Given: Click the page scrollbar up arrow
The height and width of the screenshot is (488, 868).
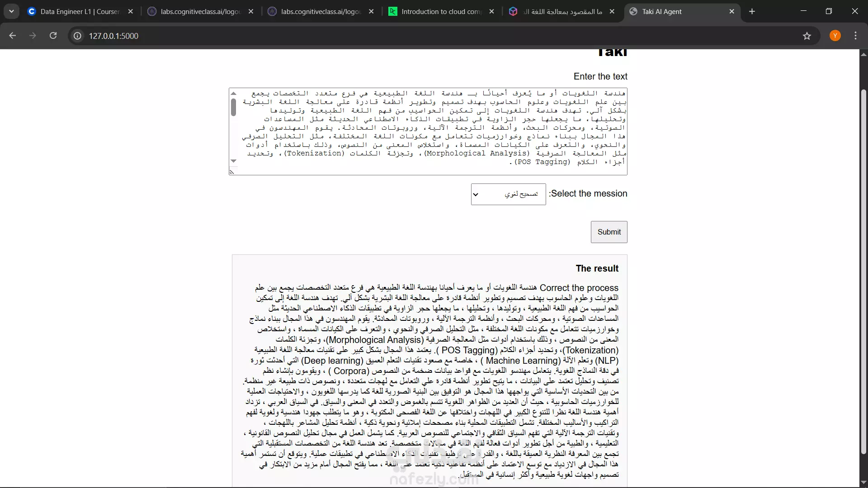Looking at the screenshot, I should click(x=863, y=54).
